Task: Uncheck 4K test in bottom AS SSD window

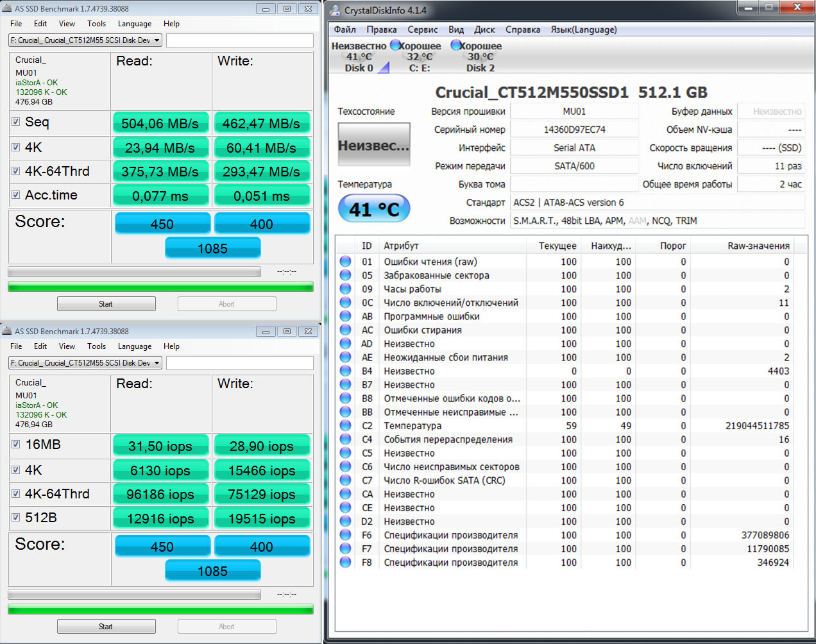Action: click(x=16, y=470)
